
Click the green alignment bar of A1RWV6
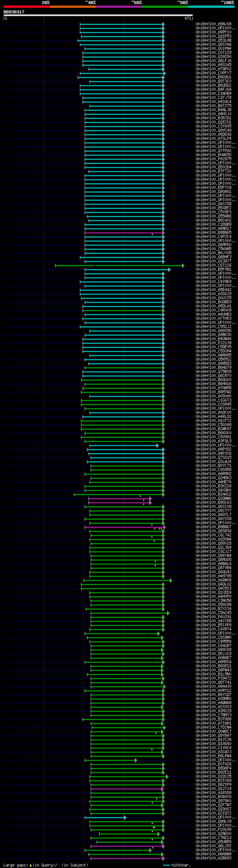[128, 580]
